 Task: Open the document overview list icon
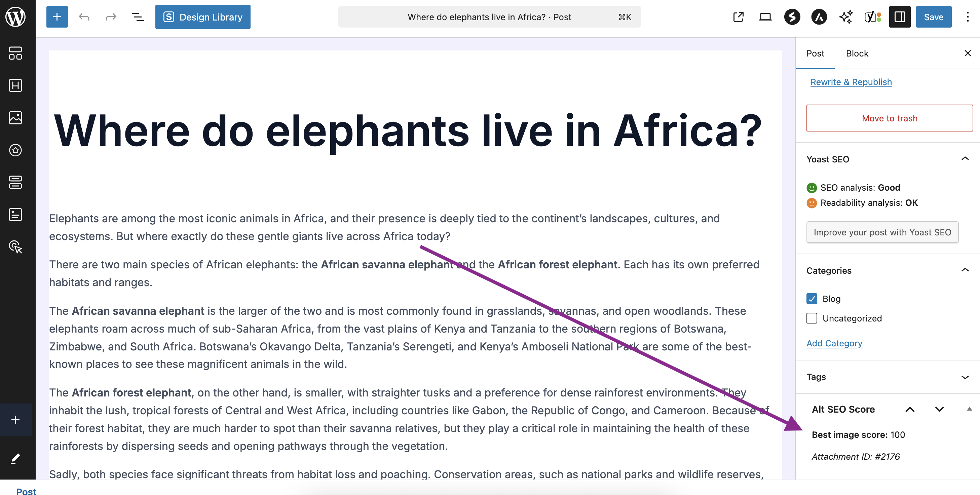138,17
